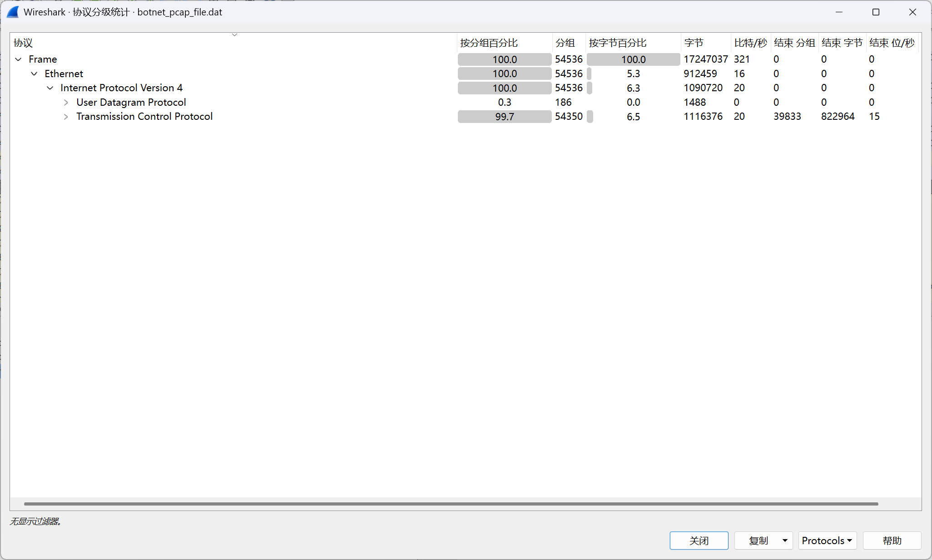Viewport: 932px width, 560px height.
Task: Collapse Internet Protocol Version 4 node
Action: tap(50, 88)
